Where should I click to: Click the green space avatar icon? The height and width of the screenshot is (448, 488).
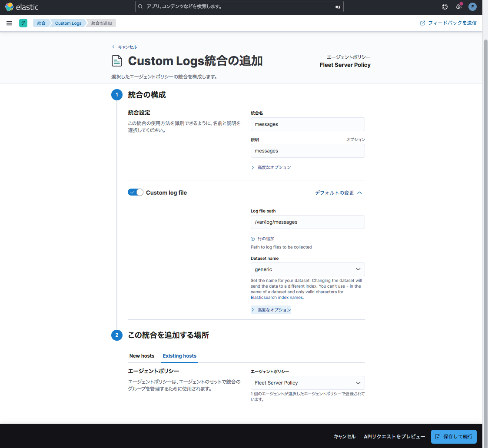point(23,23)
